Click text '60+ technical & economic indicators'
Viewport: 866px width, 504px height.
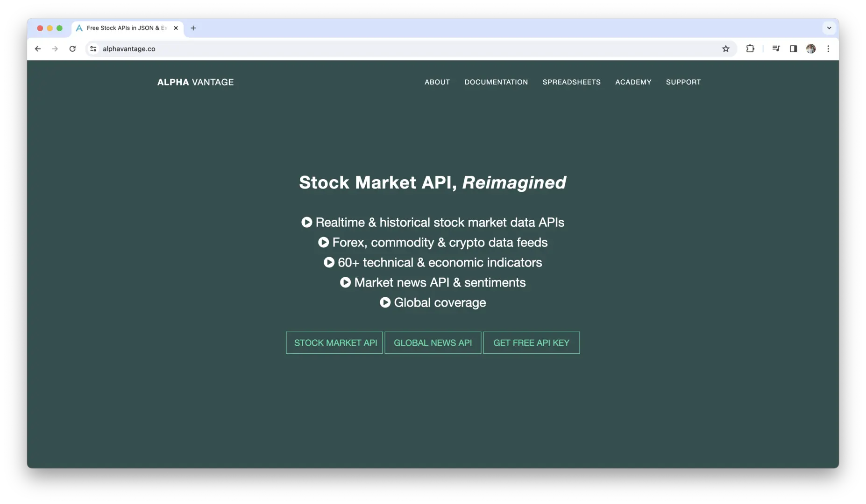pos(440,262)
